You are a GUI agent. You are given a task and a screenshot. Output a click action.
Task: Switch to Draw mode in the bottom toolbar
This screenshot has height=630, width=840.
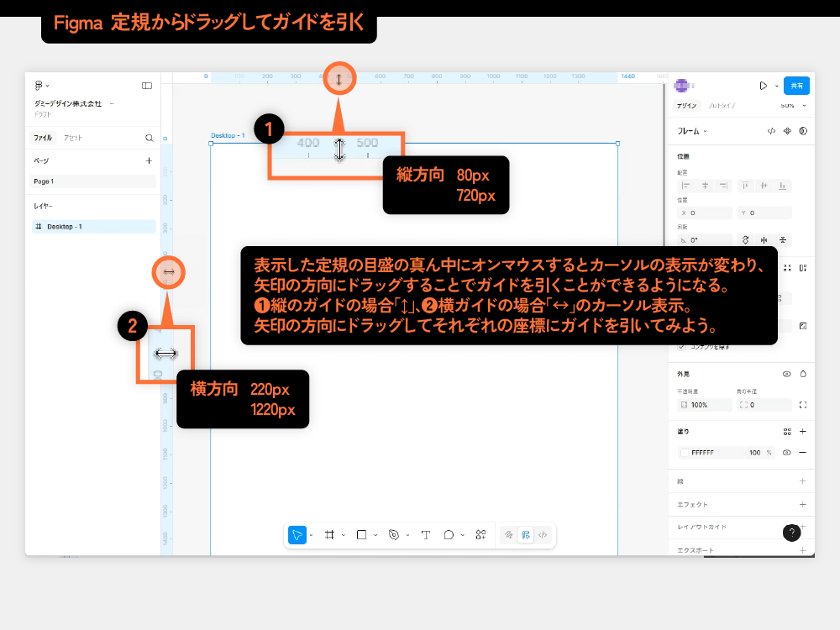coord(508,534)
